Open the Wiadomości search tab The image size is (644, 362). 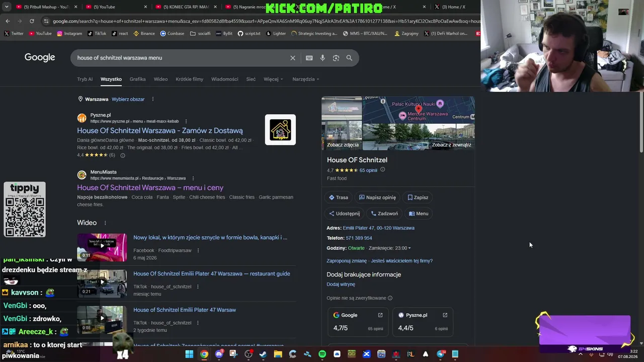[224, 79]
